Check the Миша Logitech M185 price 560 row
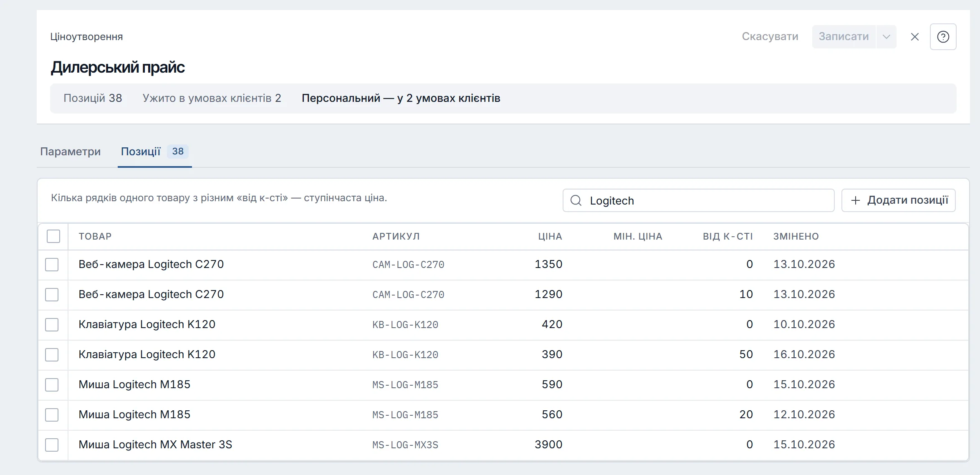The image size is (980, 475). (x=52, y=415)
